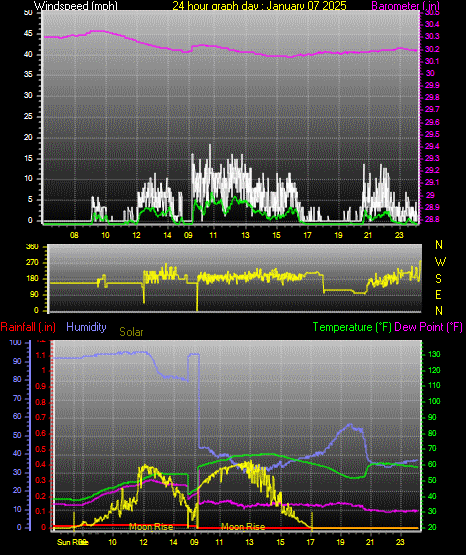Click the Barometer (.in) axis title
Screen dimensions: 466x555
click(405, 5)
